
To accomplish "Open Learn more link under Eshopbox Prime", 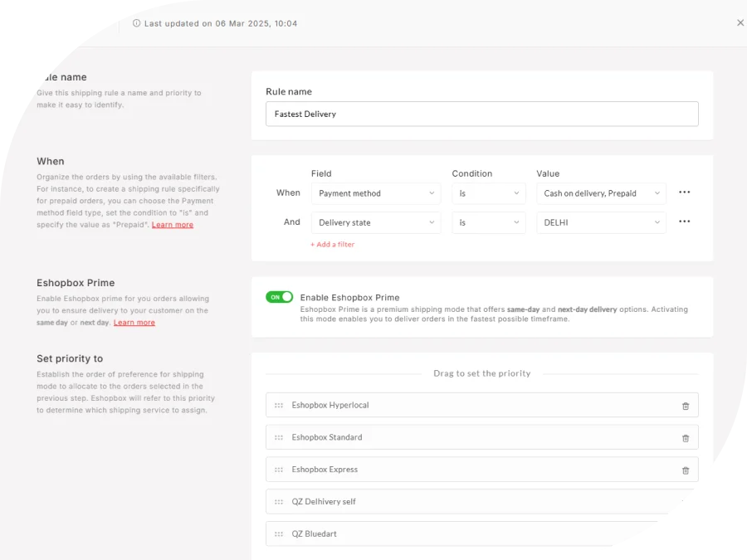I will coord(134,323).
